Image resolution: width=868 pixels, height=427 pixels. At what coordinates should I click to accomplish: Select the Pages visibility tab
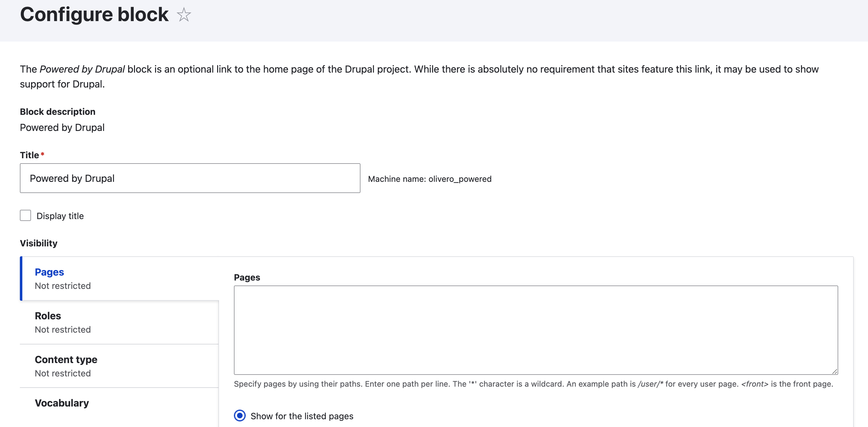pyautogui.click(x=49, y=272)
